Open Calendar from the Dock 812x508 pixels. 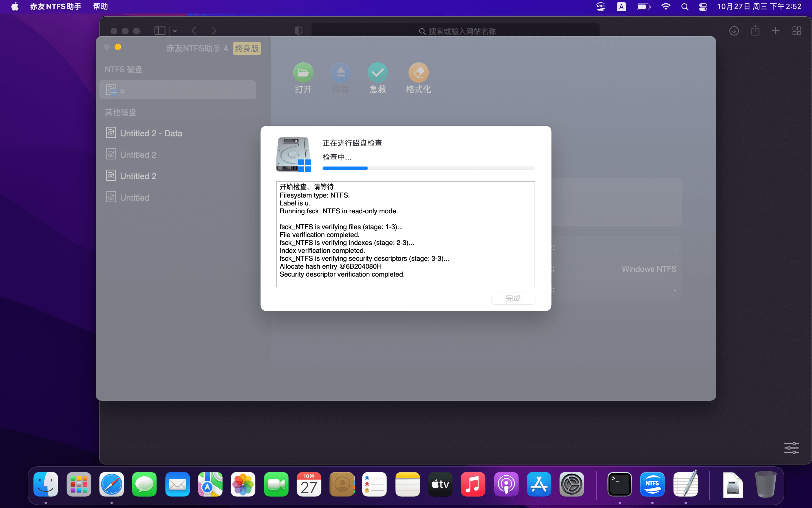309,484
